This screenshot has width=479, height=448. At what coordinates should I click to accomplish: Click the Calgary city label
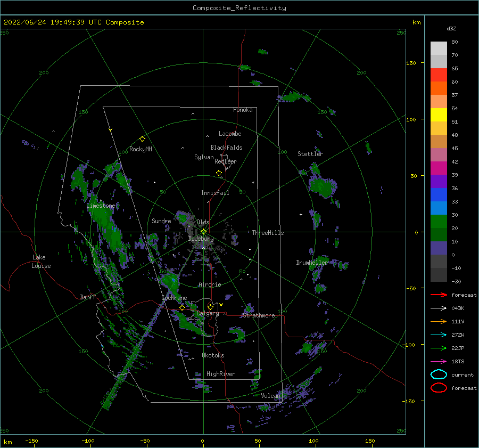click(208, 313)
